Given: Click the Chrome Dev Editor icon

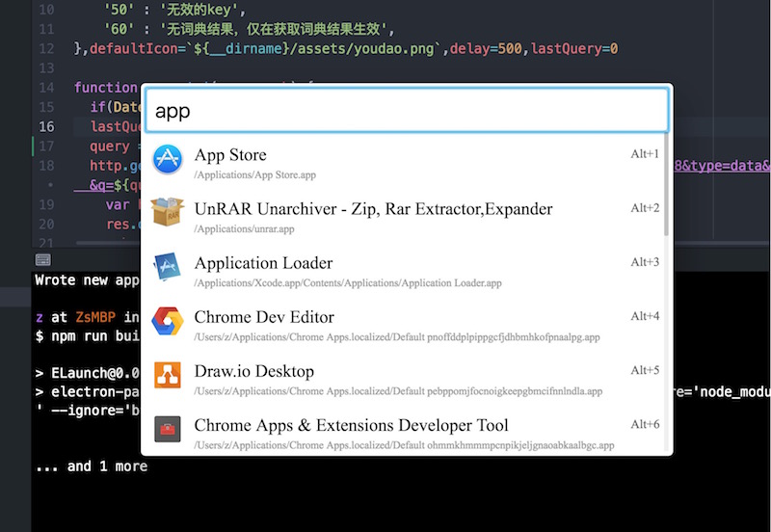Looking at the screenshot, I should click(x=167, y=321).
